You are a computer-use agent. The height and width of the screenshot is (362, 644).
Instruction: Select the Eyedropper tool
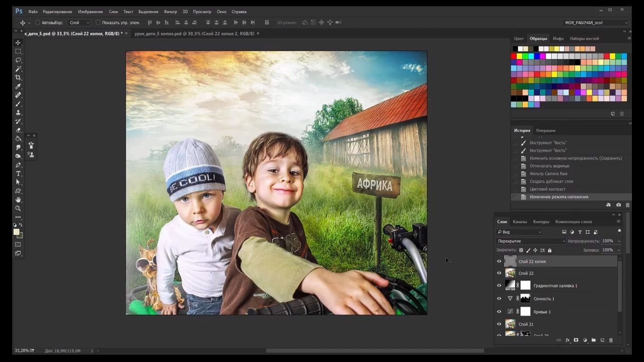[18, 86]
